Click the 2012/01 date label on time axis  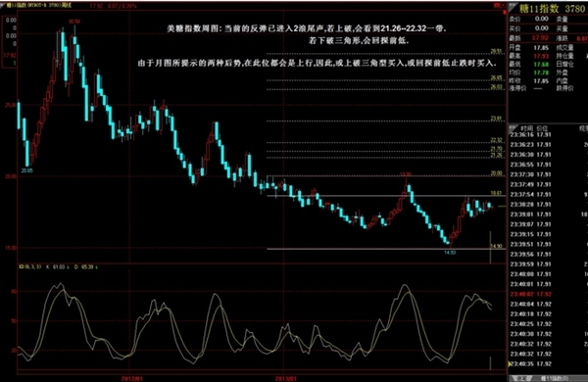pos(132,378)
